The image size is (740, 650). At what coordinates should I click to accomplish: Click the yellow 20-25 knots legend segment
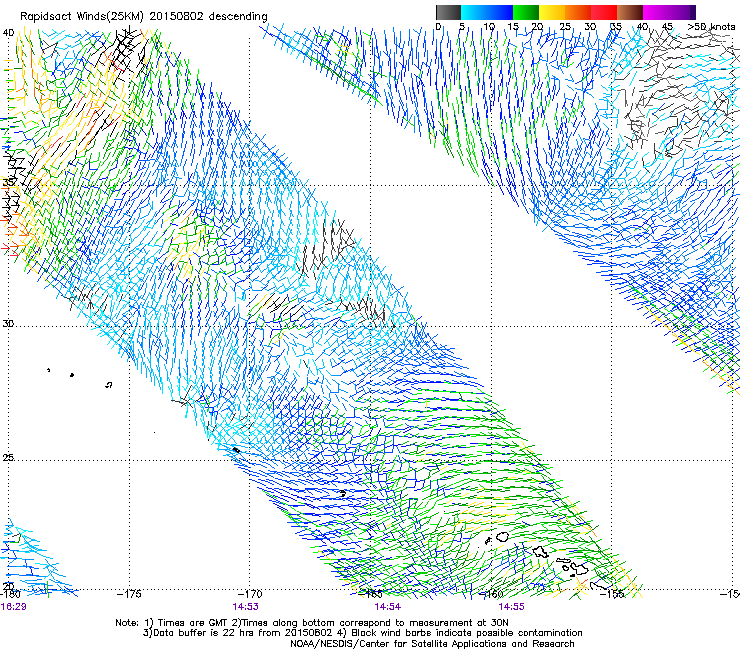[552, 12]
